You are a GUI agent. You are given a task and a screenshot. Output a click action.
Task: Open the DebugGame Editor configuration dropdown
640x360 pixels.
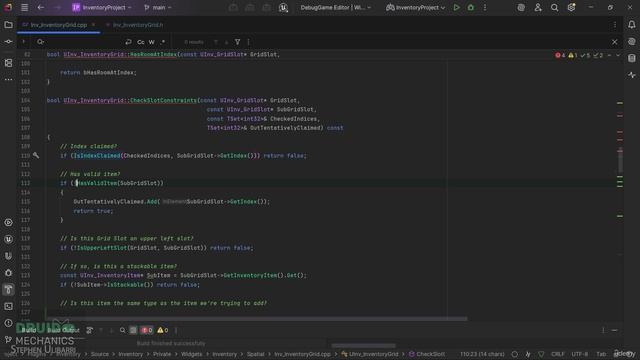tap(336, 7)
